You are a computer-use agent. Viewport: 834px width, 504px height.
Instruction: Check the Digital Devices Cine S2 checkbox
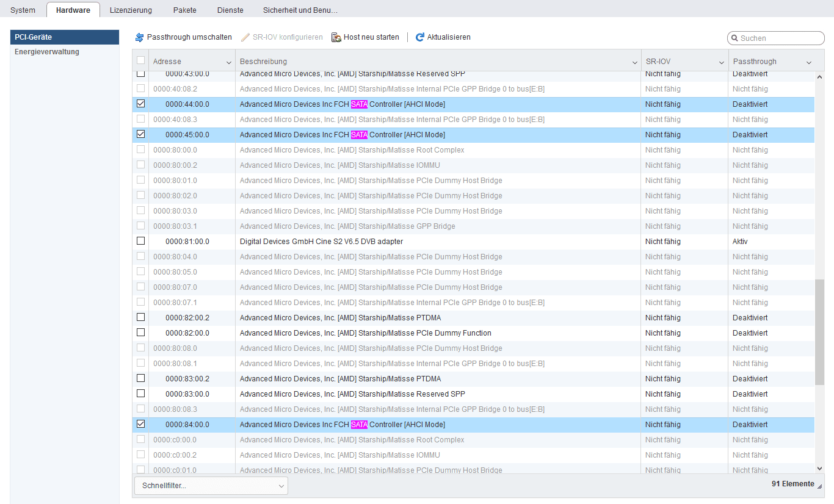(141, 241)
